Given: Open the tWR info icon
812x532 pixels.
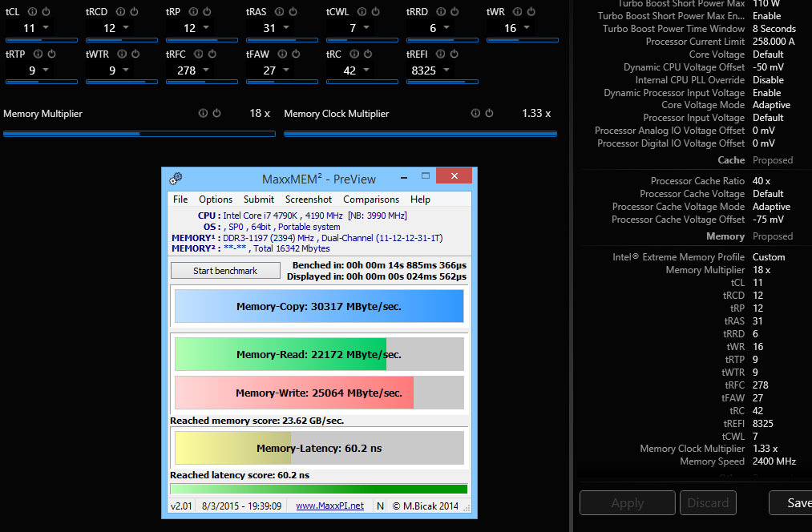Looking at the screenshot, I should [x=517, y=11].
